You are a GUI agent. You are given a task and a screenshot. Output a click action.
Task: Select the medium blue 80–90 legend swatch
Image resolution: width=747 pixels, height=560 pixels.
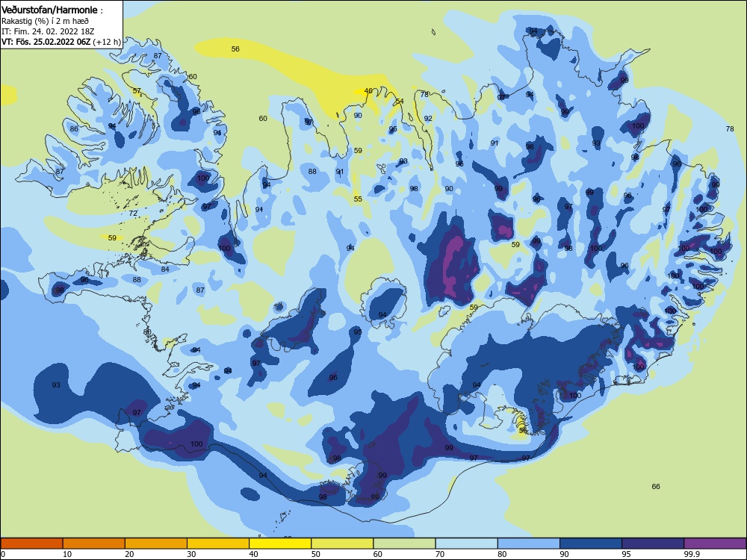click(529, 544)
